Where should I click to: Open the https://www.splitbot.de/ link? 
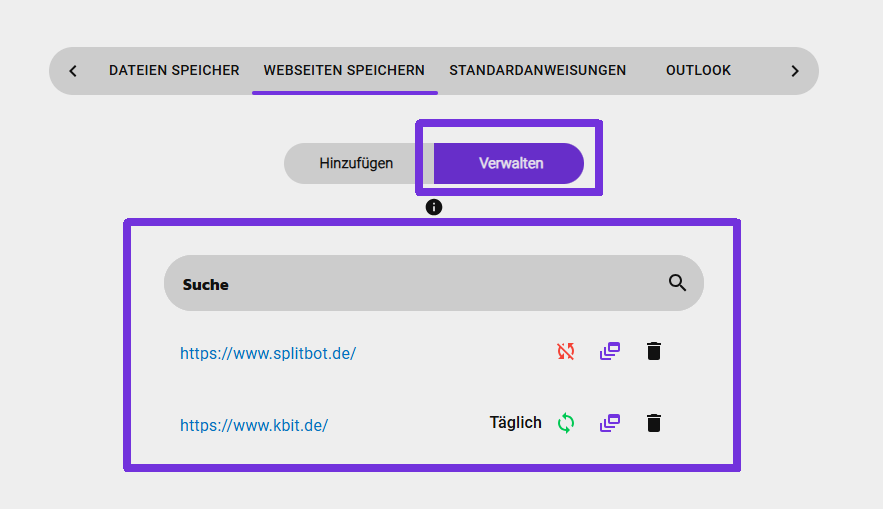(268, 353)
